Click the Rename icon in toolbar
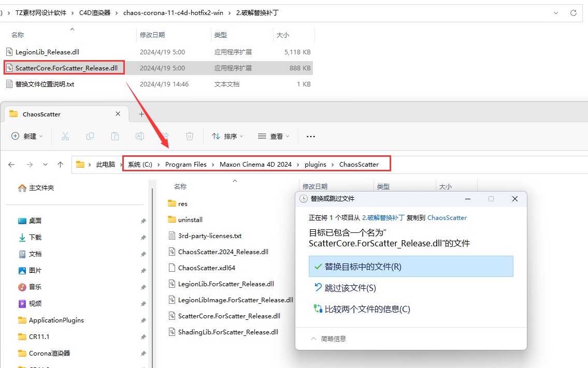 pos(140,137)
